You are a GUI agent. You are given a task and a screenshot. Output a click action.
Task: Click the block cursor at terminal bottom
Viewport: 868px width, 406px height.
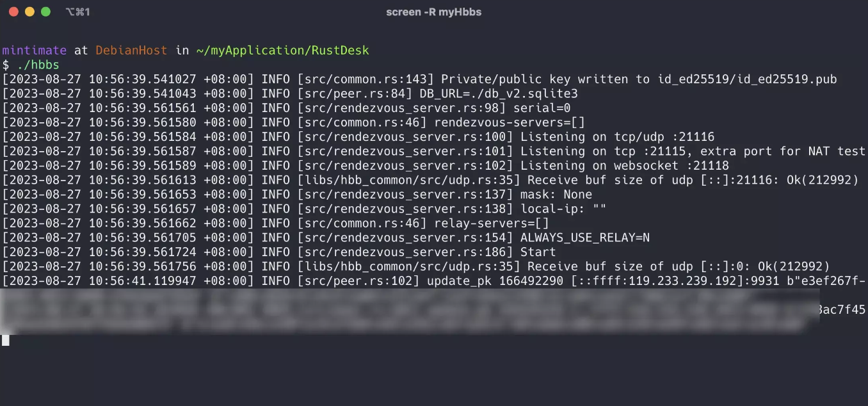6,340
